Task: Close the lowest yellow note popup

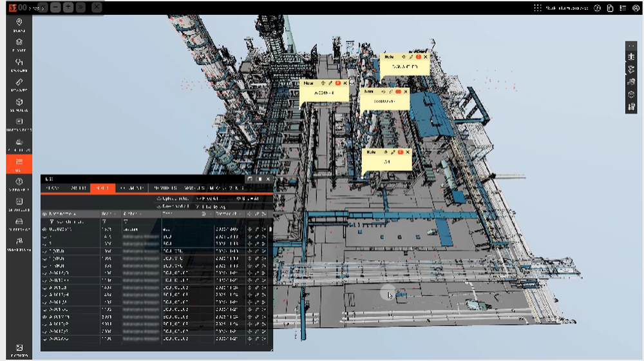Action: click(408, 152)
